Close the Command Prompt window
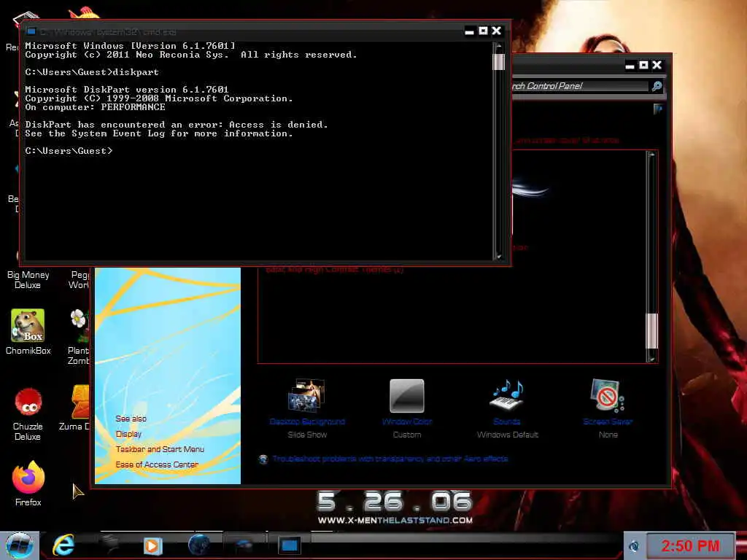 point(496,31)
